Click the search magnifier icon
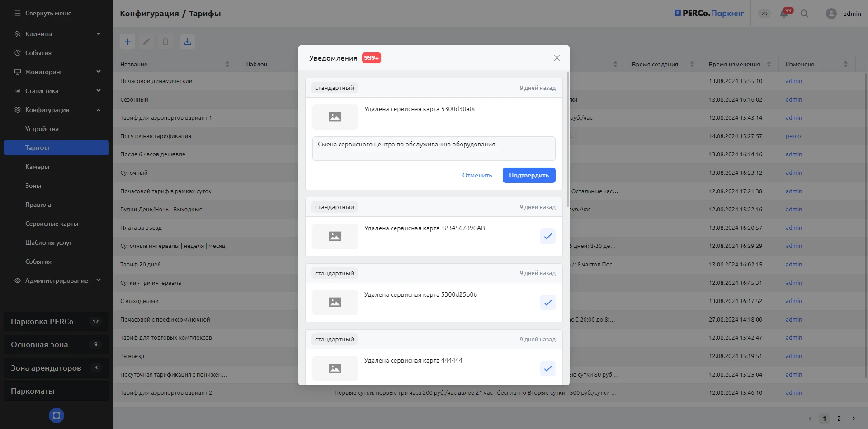868x429 pixels. pyautogui.click(x=804, y=14)
